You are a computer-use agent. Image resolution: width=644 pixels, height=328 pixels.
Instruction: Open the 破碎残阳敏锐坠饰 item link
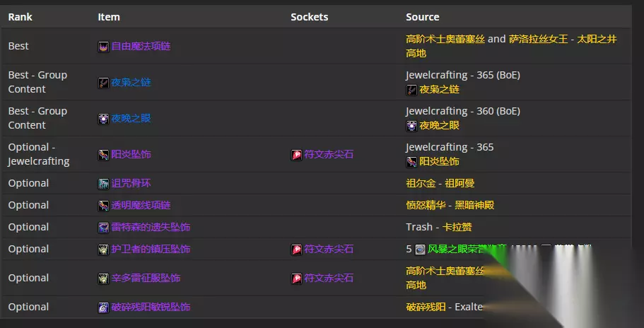coord(151,307)
